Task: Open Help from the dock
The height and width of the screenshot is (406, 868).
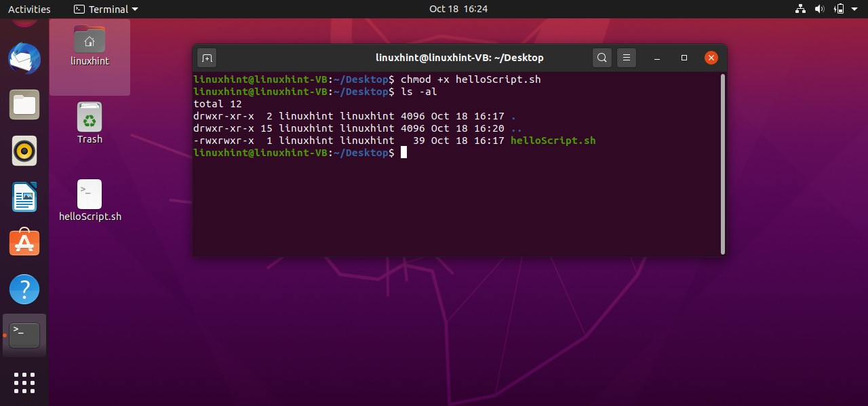Action: [x=24, y=289]
